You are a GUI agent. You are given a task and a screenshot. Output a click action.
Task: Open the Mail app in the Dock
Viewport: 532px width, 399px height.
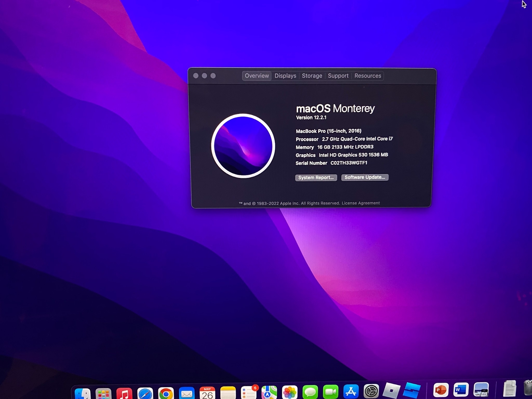coord(187,393)
